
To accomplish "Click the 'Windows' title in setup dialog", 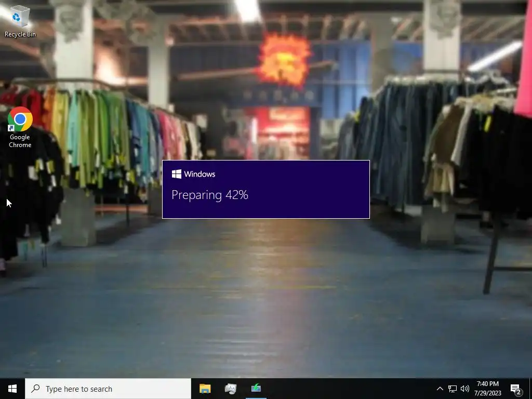I will tap(199, 174).
